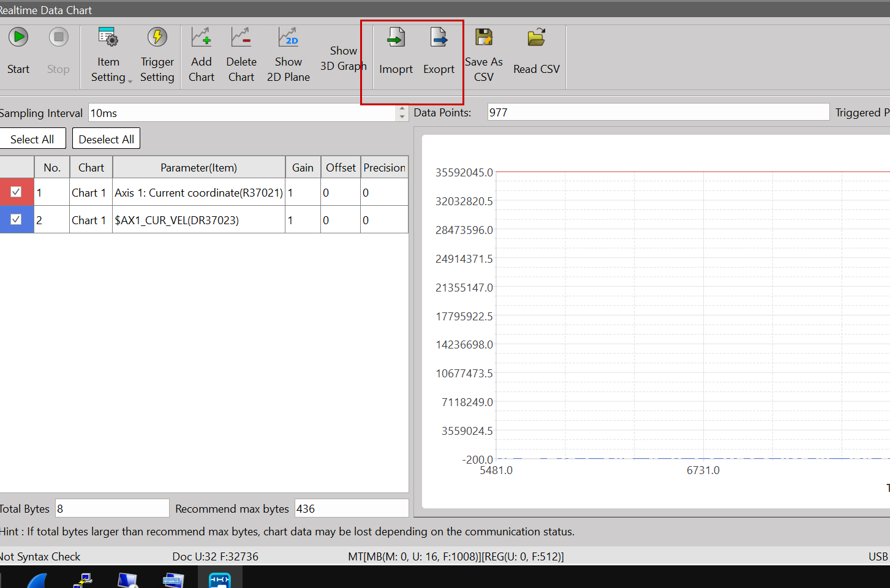
Task: Open Item Setting tool
Action: point(108,38)
